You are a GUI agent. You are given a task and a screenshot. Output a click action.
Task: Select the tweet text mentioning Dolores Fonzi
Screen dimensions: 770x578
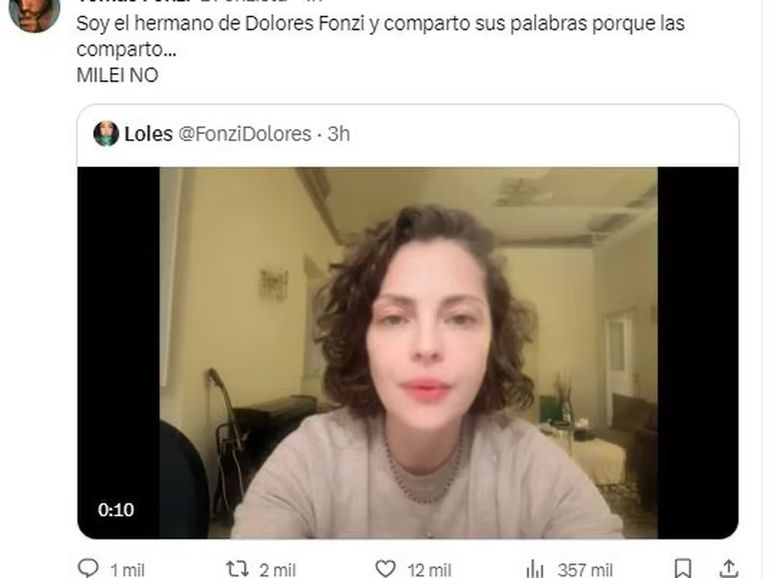[381, 36]
